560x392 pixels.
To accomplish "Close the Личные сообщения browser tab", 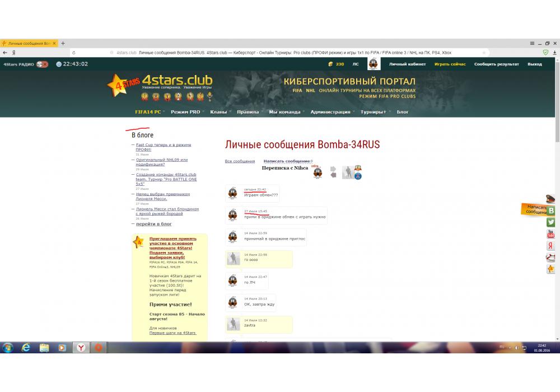I will tap(54, 43).
